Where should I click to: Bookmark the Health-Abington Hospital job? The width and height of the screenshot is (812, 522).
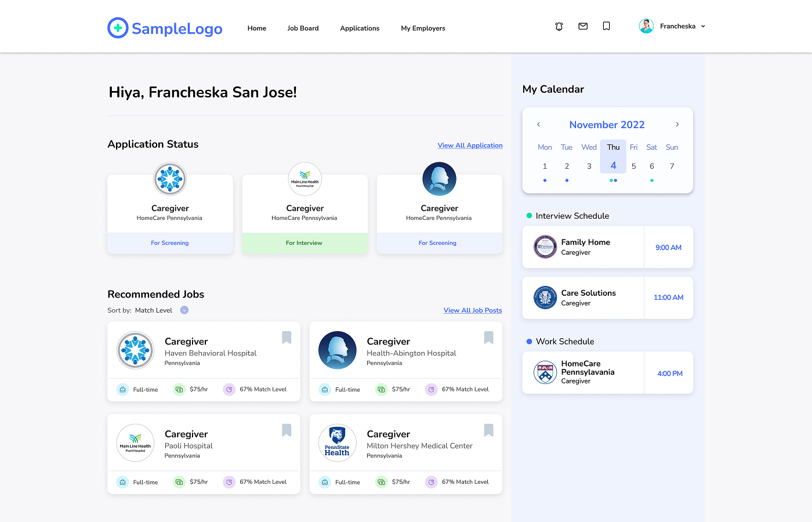(489, 338)
